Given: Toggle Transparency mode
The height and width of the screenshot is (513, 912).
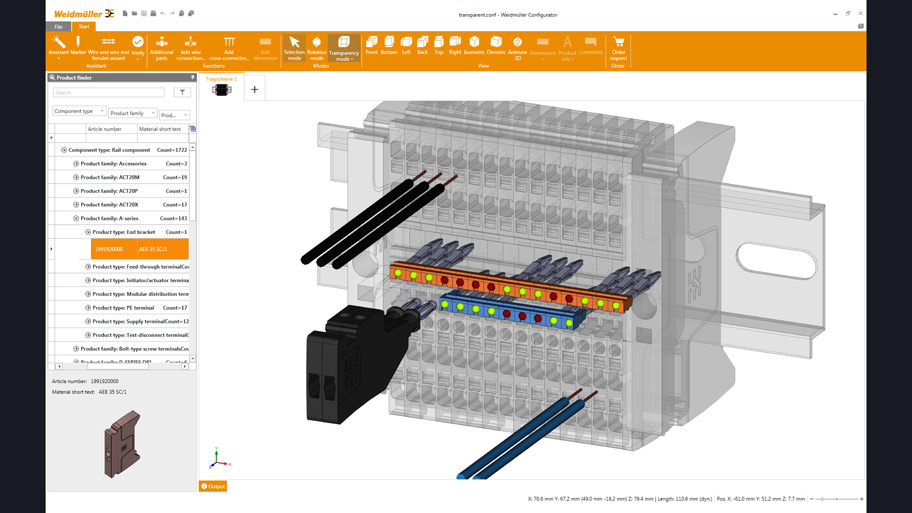Looking at the screenshot, I should pyautogui.click(x=344, y=47).
